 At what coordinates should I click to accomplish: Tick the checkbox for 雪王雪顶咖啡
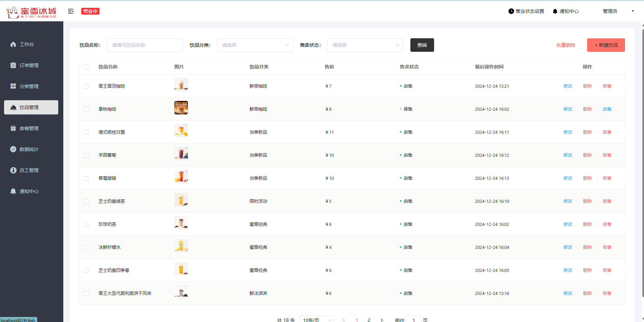tap(86, 86)
